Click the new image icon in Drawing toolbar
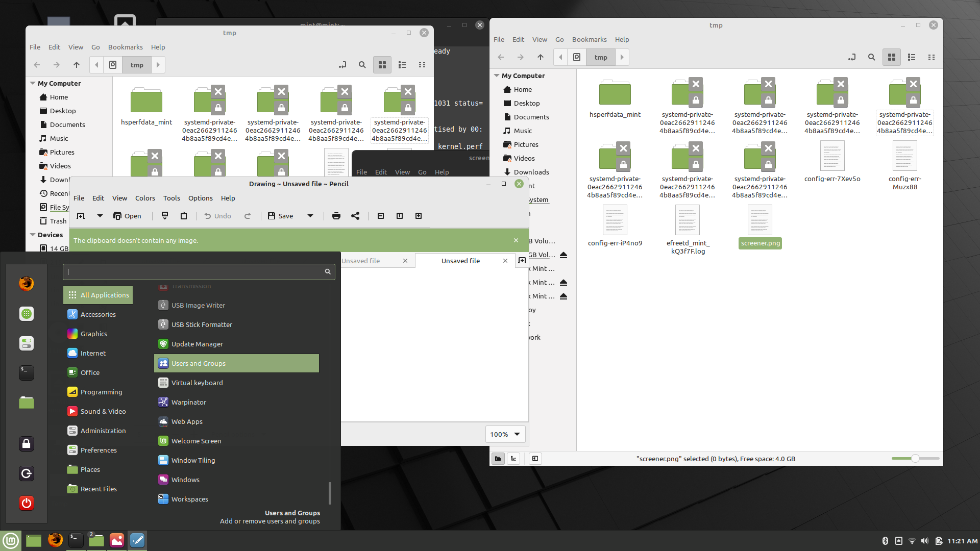 tap(81, 216)
